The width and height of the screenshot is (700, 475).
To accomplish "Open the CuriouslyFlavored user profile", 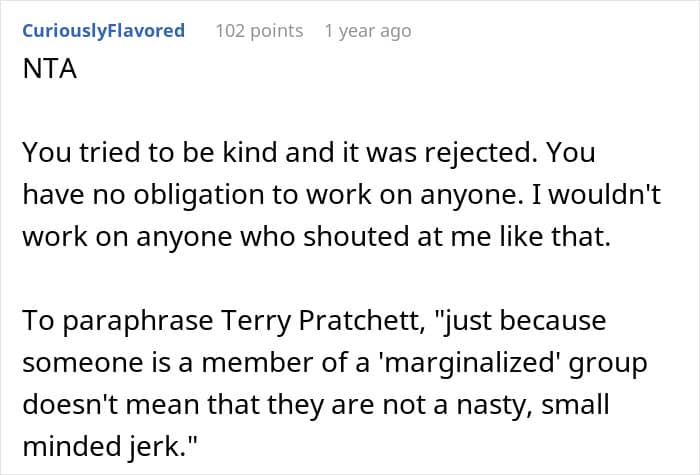I will pyautogui.click(x=102, y=31).
